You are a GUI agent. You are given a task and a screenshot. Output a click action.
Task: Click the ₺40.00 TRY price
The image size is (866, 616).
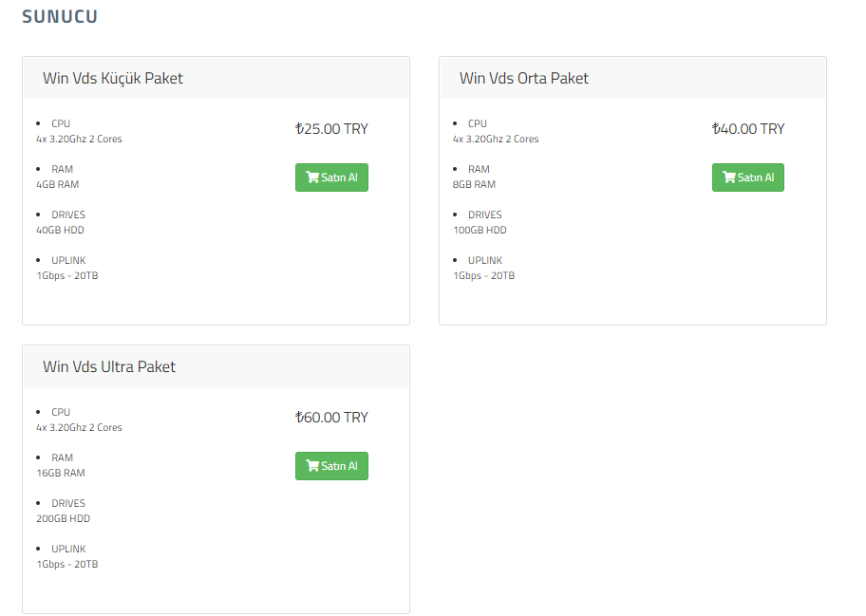(748, 128)
